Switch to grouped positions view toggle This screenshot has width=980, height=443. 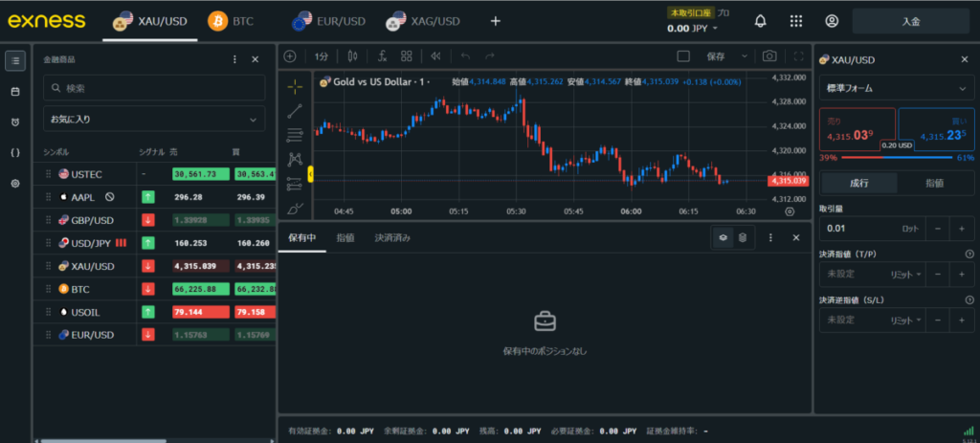(724, 237)
